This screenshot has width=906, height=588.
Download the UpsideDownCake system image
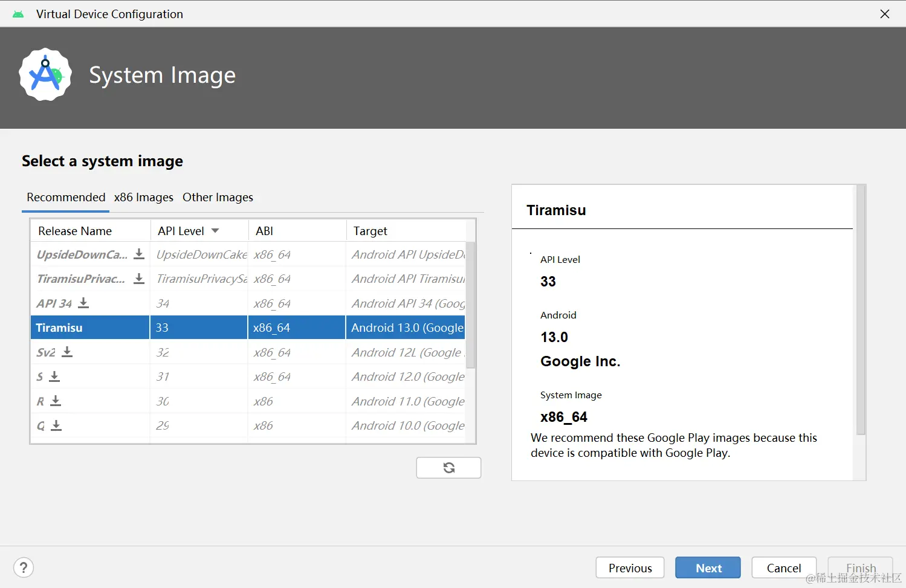pos(139,254)
